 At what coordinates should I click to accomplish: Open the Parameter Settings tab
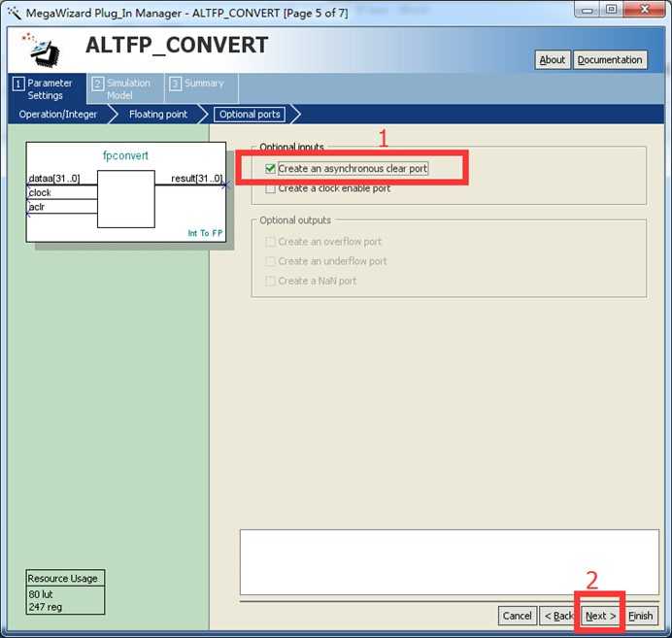coord(47,88)
